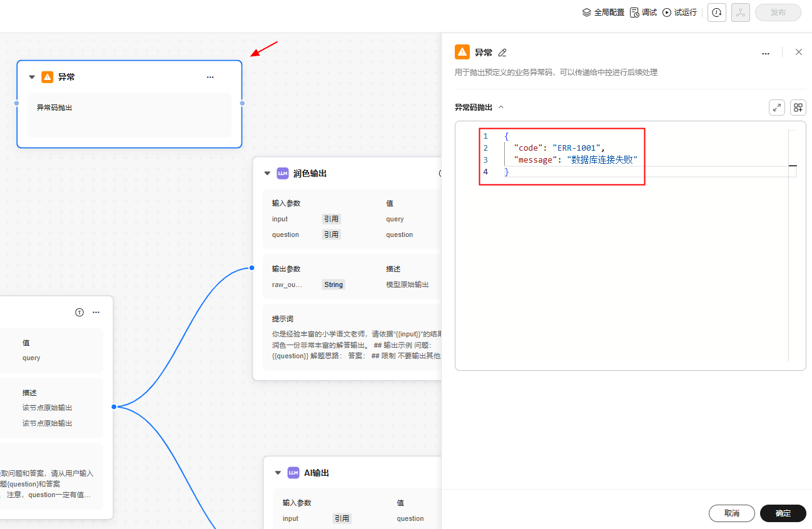Click the insert variable icon above editor
The width and height of the screenshot is (812, 529).
[798, 108]
